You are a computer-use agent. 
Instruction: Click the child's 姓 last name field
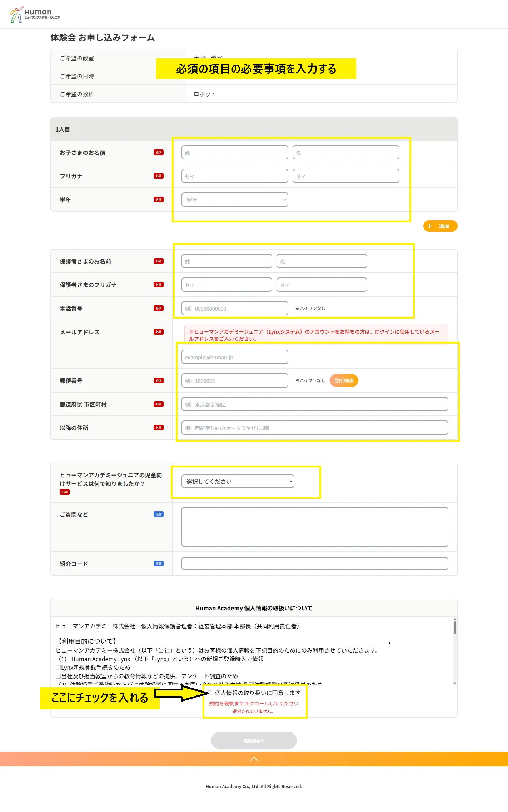click(x=235, y=152)
